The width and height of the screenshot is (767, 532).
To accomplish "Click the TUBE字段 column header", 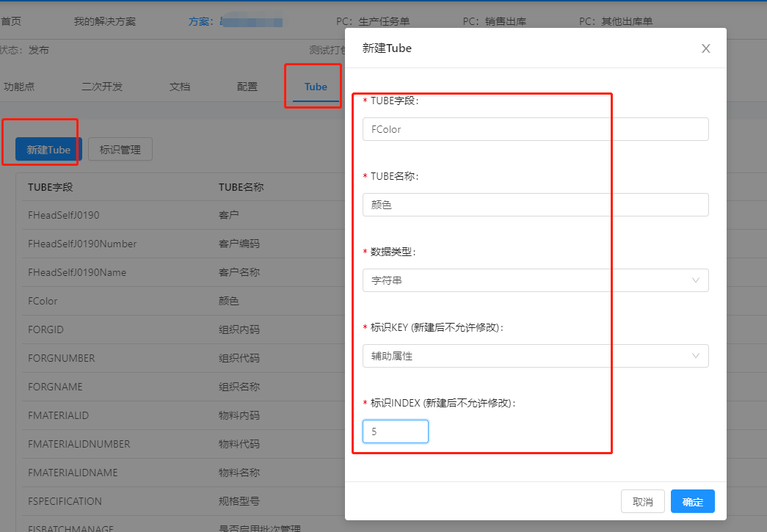I will click(x=51, y=187).
